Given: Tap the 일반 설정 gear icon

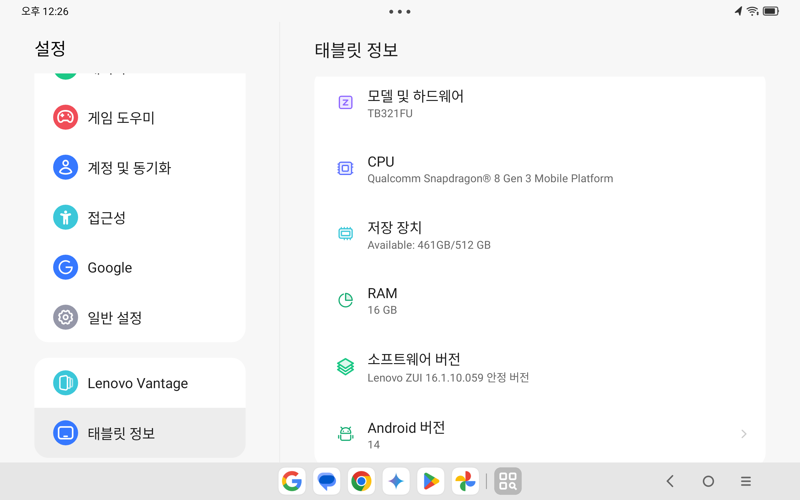Looking at the screenshot, I should (65, 317).
